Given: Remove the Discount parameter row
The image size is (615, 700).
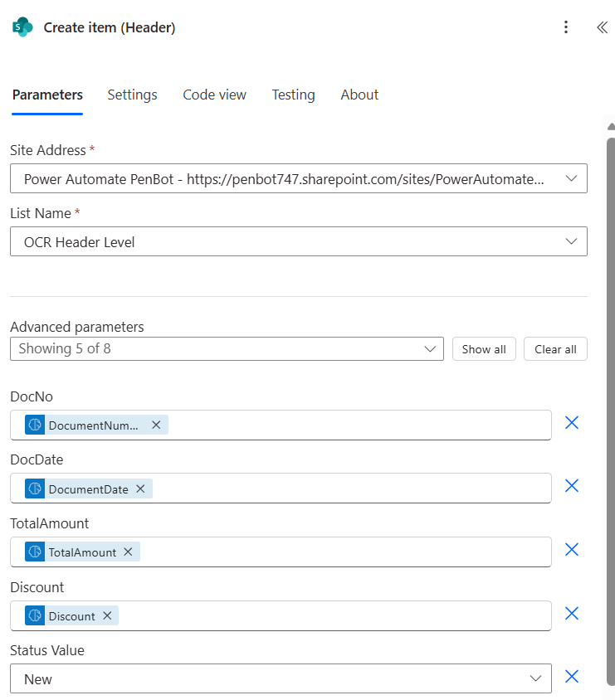Looking at the screenshot, I should pyautogui.click(x=571, y=614).
